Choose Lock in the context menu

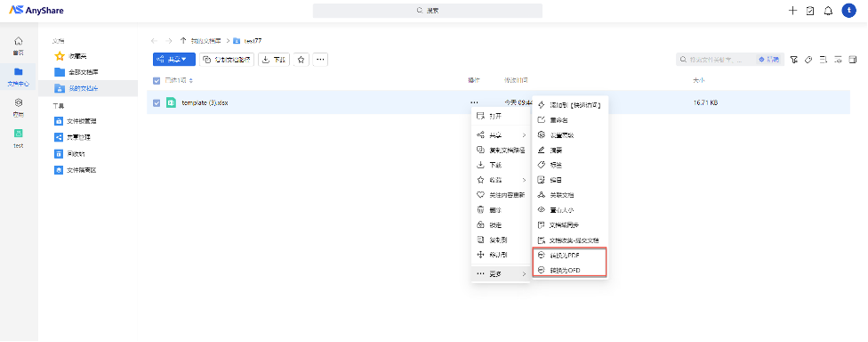501,225
